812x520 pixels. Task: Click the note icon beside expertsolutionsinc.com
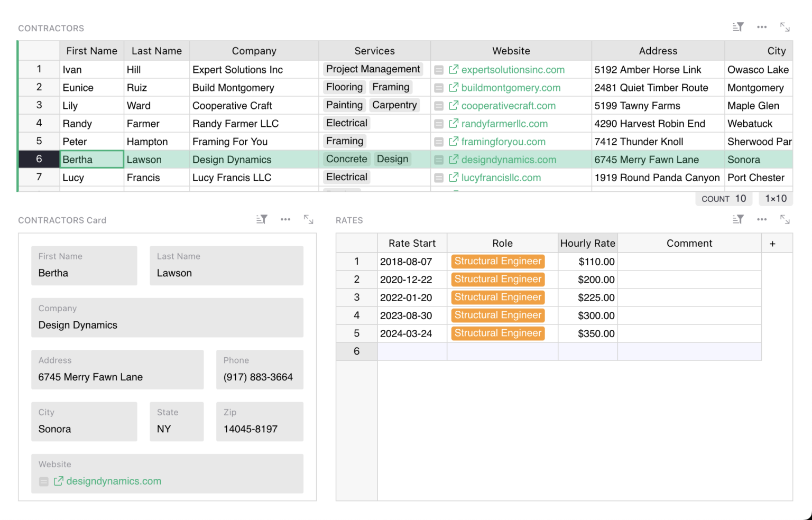[x=439, y=70]
